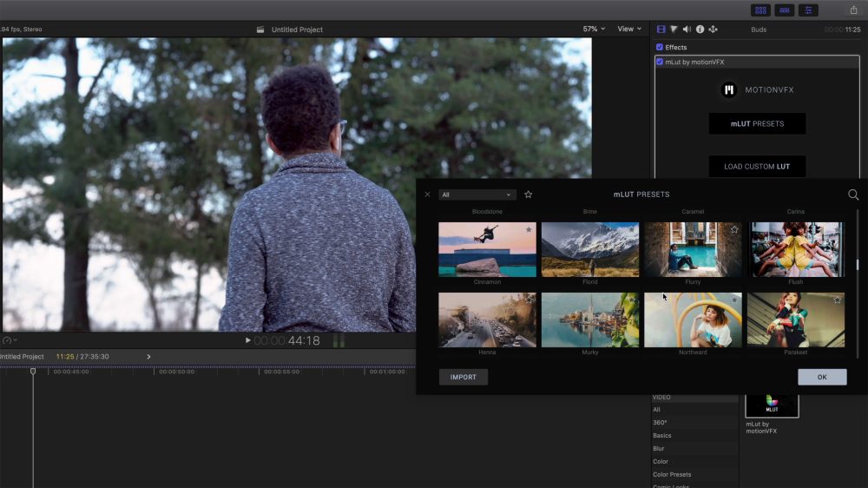The image size is (868, 488).
Task: Choose the Flush preset thumbnail
Action: pos(795,250)
